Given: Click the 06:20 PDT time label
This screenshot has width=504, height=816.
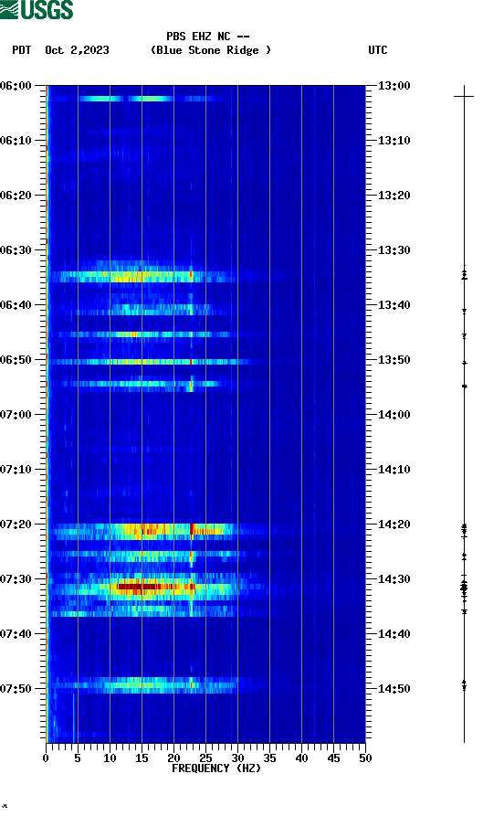Looking at the screenshot, I should [x=16, y=196].
